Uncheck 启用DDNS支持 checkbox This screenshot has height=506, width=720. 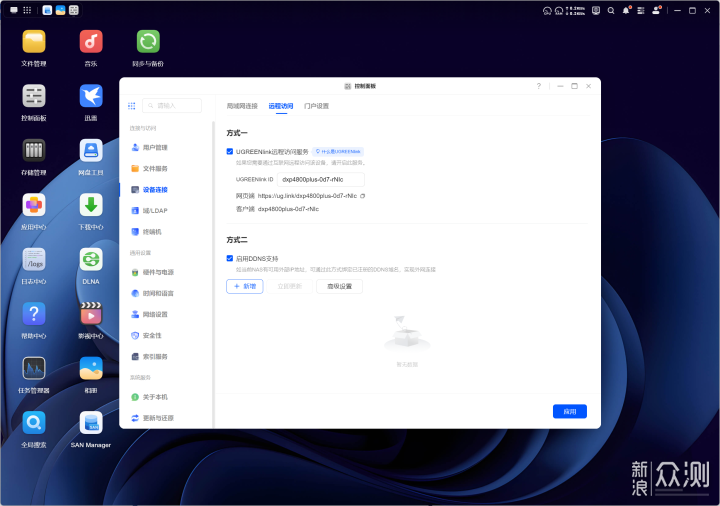(x=230, y=259)
